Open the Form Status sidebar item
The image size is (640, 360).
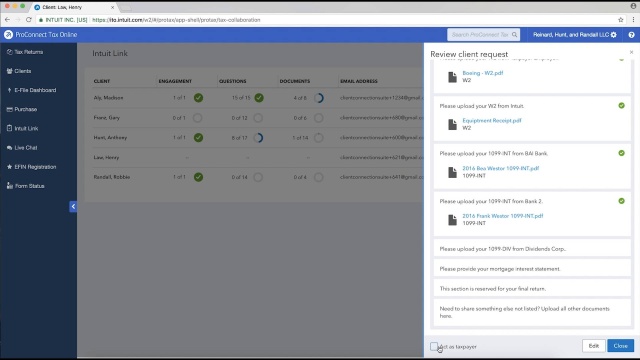click(x=25, y=186)
